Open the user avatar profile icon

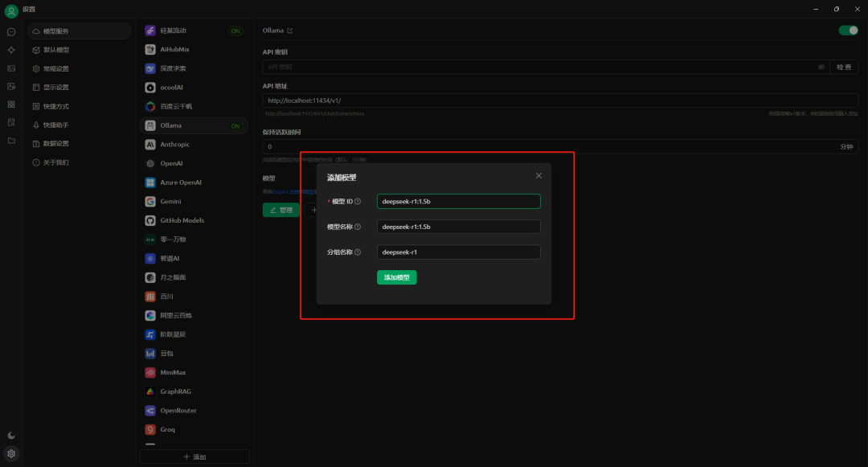11,10
